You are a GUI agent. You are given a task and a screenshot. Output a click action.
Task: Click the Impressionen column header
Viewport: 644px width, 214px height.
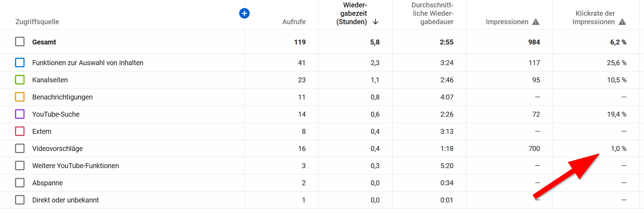[x=507, y=22]
